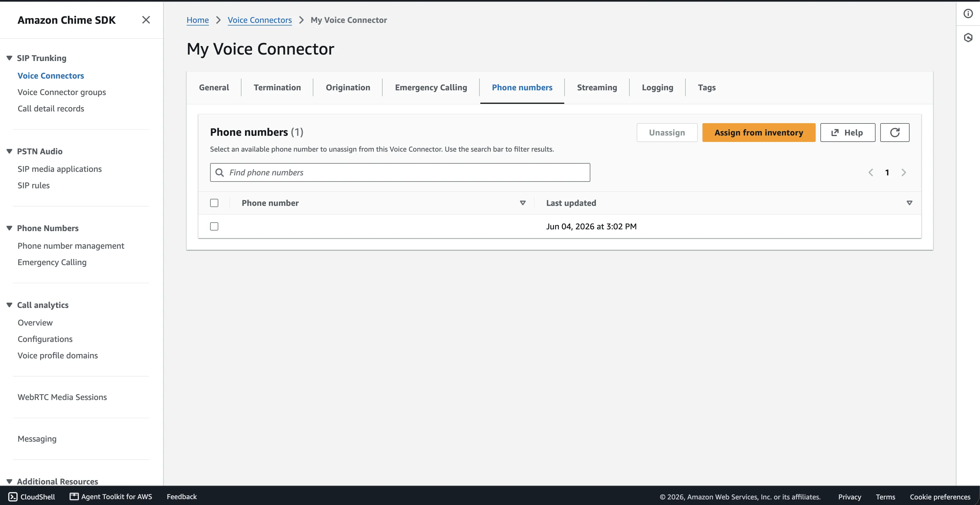Image resolution: width=980 pixels, height=505 pixels.
Task: Open the Emergency Calling tab
Action: tap(431, 87)
